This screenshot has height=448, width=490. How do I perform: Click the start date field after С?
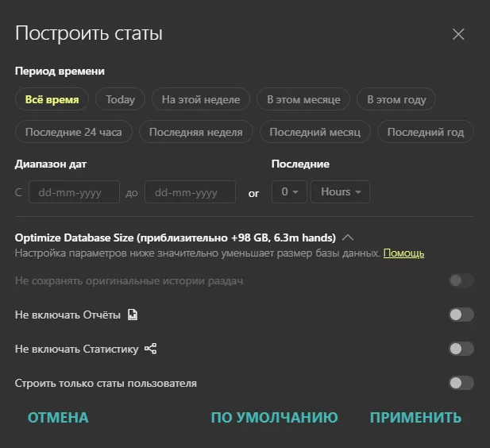point(74,192)
